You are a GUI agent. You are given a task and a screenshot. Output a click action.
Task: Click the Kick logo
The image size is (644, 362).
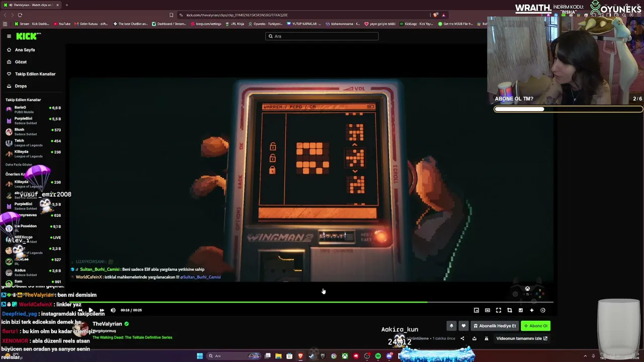28,36
